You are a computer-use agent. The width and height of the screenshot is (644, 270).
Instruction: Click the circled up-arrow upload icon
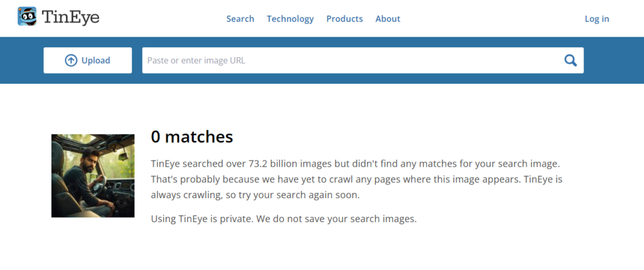[71, 60]
